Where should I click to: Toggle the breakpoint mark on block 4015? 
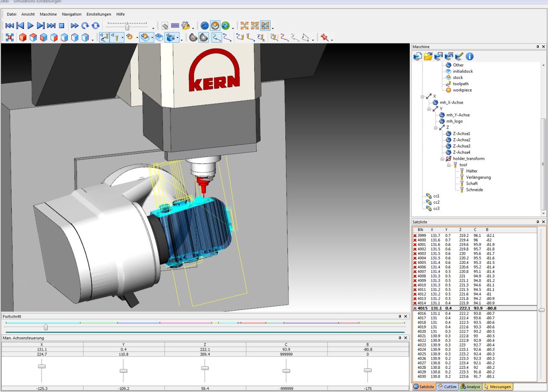415,308
